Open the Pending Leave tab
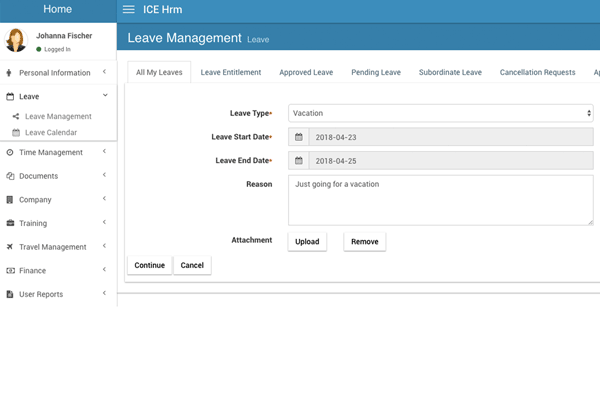600x400 pixels. tap(376, 73)
